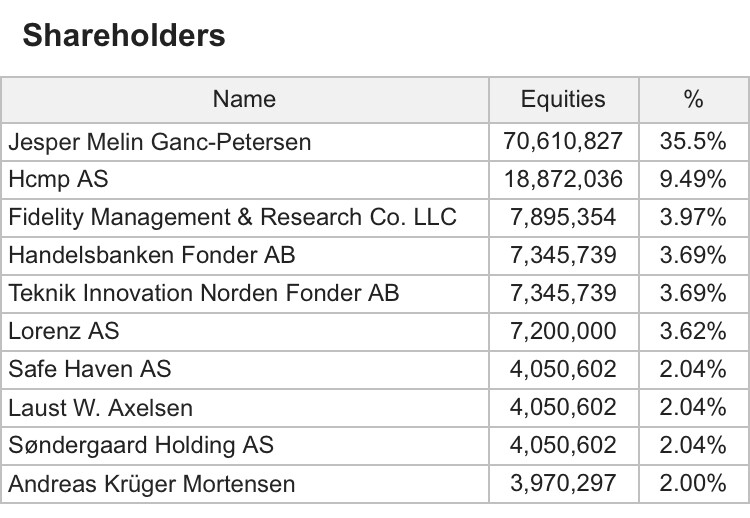The height and width of the screenshot is (518, 750).
Task: Click the Shareholders section heading
Action: [124, 36]
